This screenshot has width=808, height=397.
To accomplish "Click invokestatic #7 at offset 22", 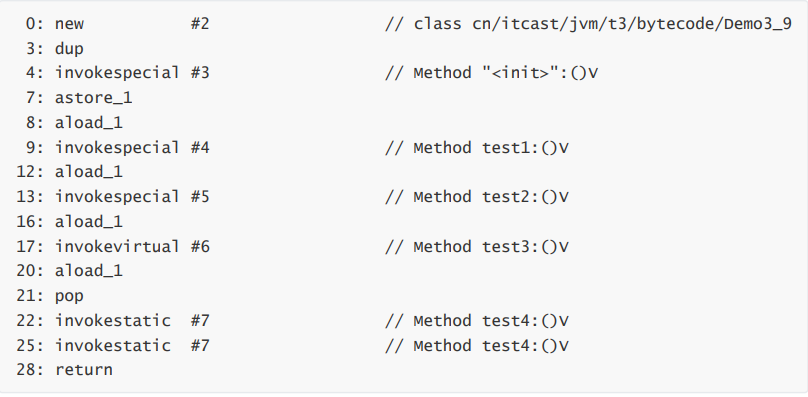I will pos(132,321).
